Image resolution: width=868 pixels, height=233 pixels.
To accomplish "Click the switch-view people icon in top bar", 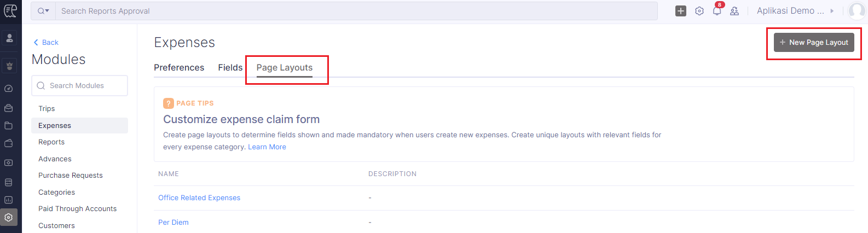I will (x=734, y=11).
